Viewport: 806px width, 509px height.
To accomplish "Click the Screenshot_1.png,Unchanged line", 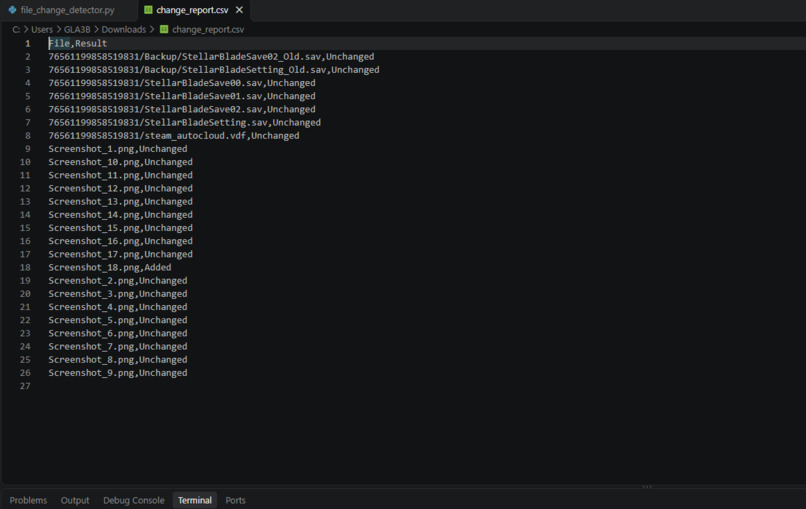I will coord(118,149).
